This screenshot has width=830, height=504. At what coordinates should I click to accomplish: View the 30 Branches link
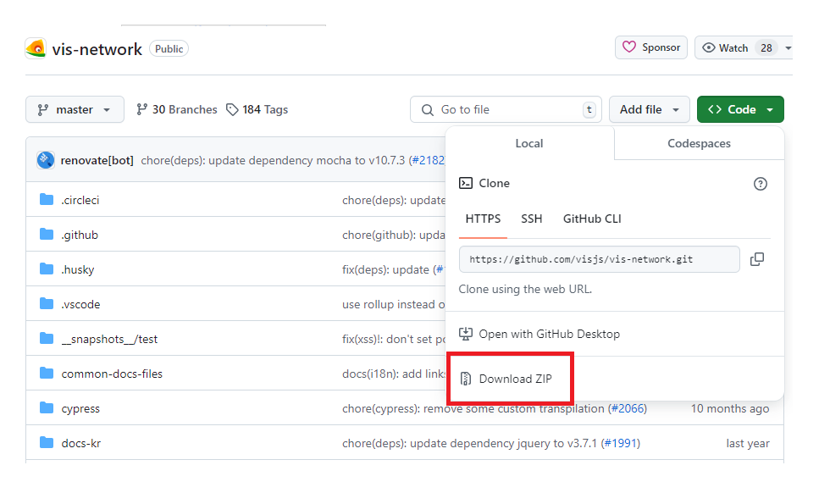click(x=177, y=109)
